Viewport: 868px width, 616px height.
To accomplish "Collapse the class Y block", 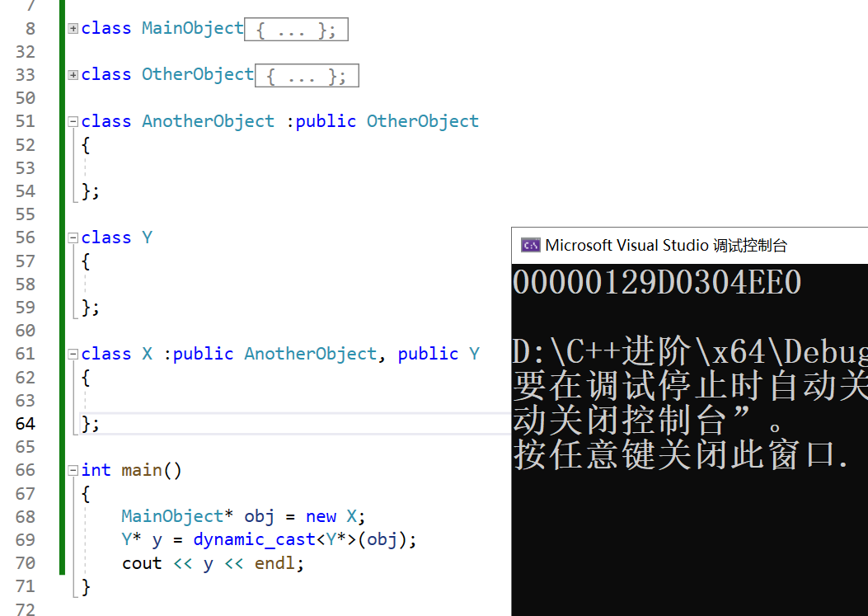I will point(73,238).
